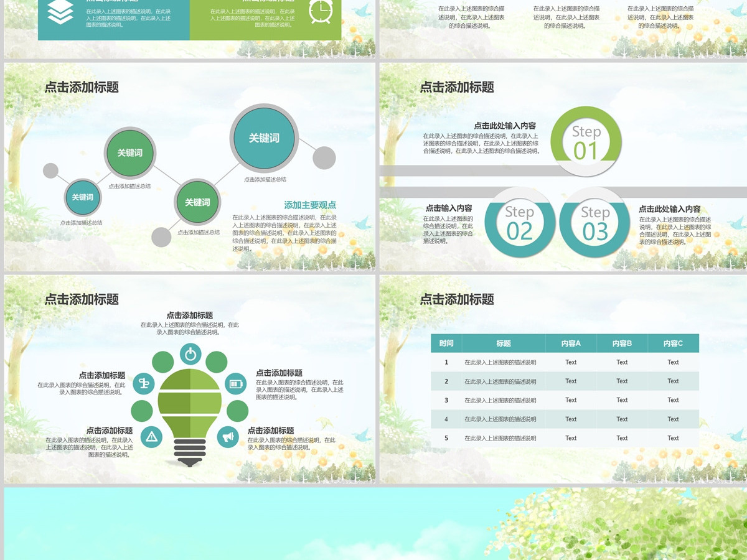
Task: Click the Text cell under 内容A in row 4
Action: (571, 419)
